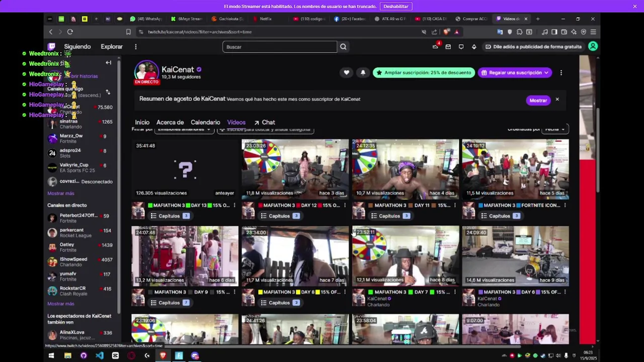Click the magnifying glass search button
The width and height of the screenshot is (644, 362).
pyautogui.click(x=343, y=47)
